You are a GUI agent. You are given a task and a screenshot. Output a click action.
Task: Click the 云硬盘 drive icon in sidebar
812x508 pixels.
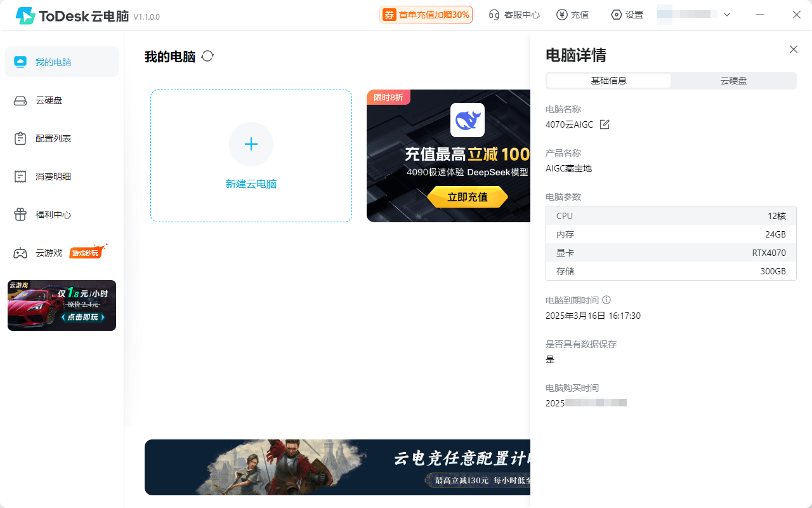click(x=20, y=100)
